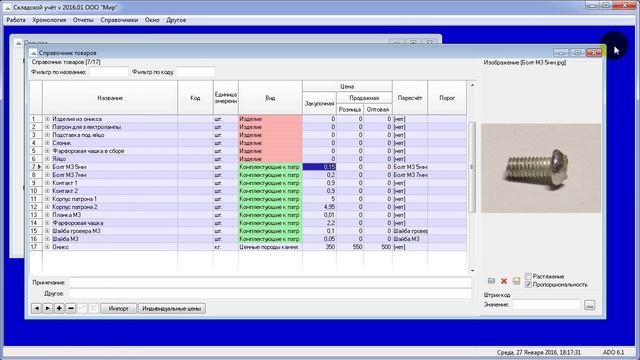Expand the Планка М3 row
This screenshot has height=360, width=640.
(47, 215)
